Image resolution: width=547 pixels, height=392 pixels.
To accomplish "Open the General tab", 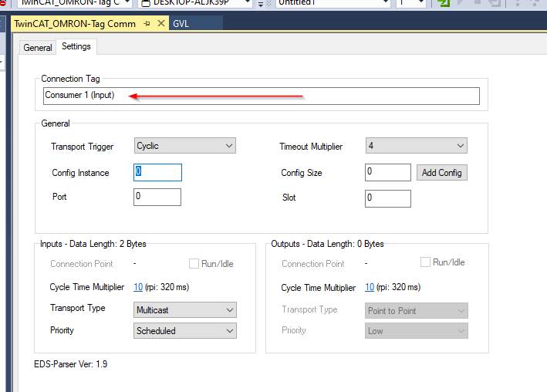I will coord(38,48).
